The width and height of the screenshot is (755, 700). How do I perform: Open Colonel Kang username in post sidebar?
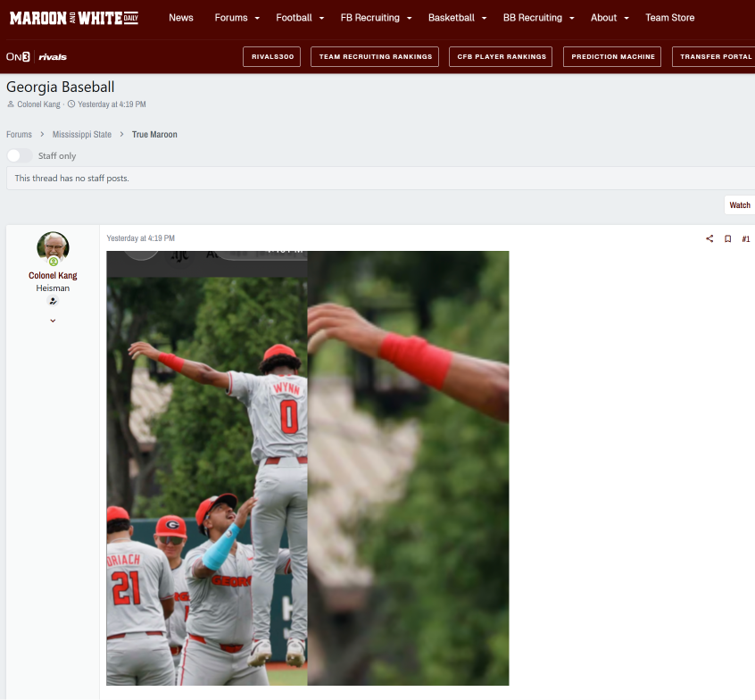click(x=53, y=276)
